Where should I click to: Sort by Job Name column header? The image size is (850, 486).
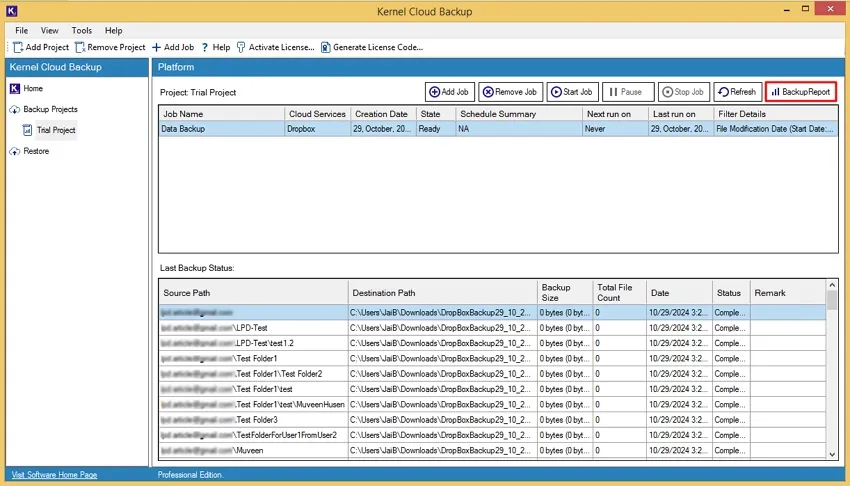coord(222,114)
